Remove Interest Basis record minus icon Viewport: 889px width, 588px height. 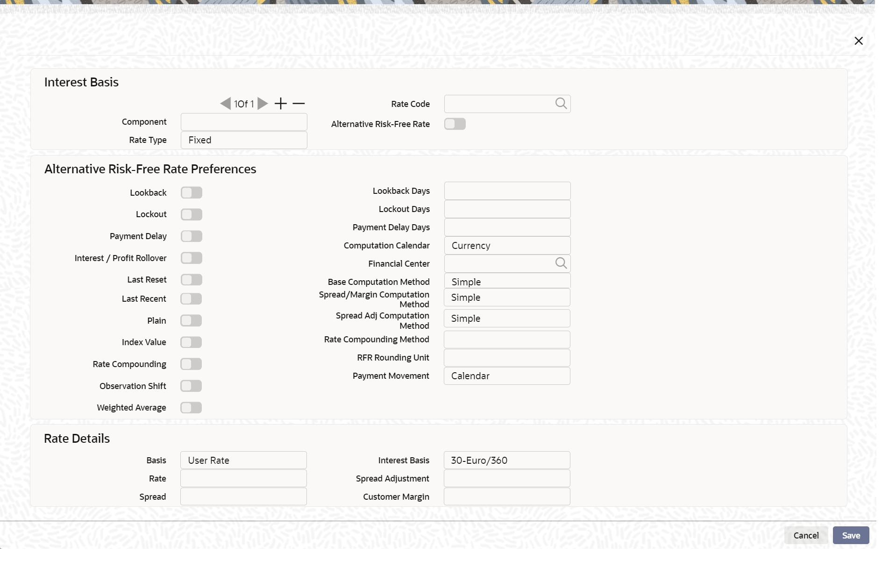pyautogui.click(x=299, y=104)
